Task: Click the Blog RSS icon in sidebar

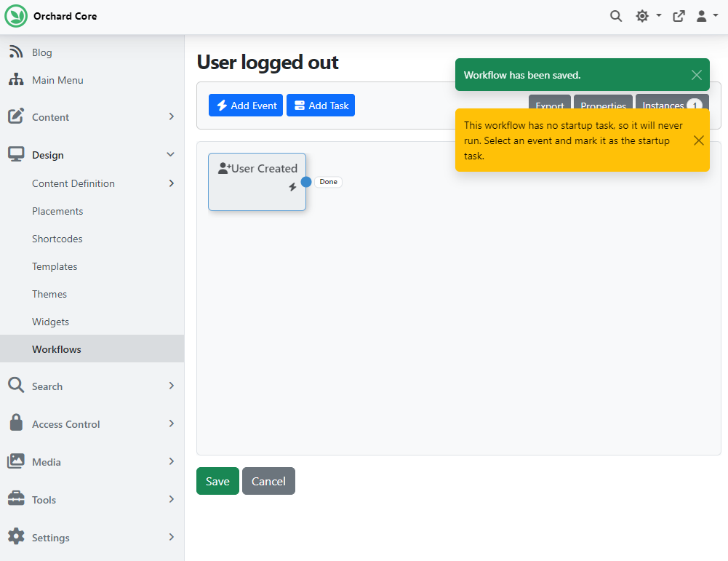Action: coord(16,52)
